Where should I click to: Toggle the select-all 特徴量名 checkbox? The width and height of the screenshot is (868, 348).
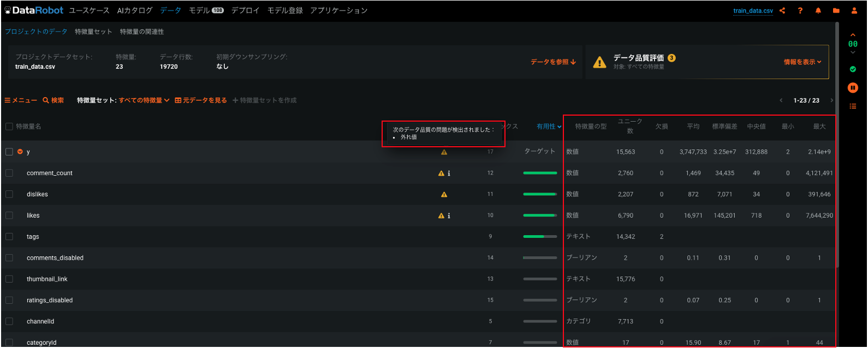click(9, 127)
